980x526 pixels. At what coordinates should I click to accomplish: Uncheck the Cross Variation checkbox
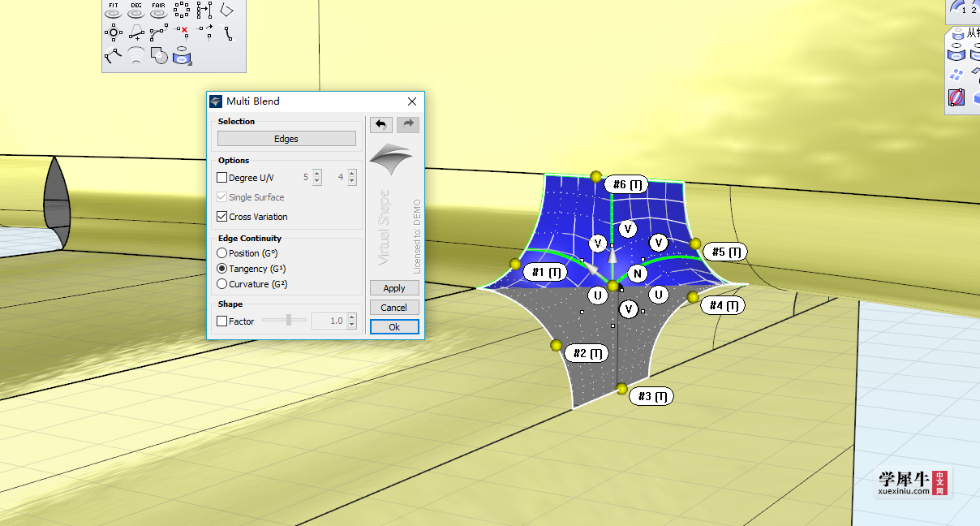pyautogui.click(x=222, y=217)
